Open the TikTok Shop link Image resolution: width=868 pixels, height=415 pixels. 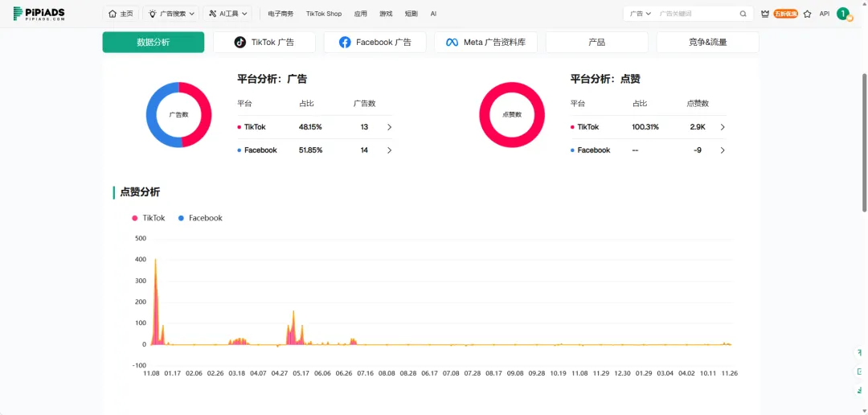point(324,14)
